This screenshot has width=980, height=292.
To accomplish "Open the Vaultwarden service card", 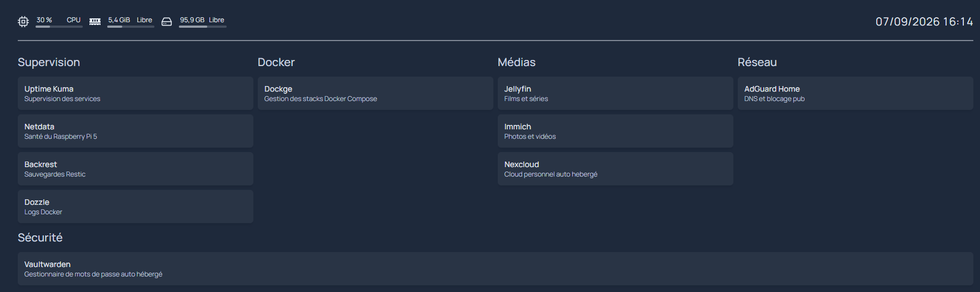I will point(496,269).
